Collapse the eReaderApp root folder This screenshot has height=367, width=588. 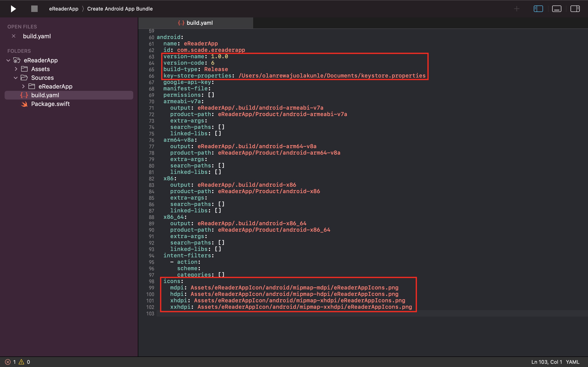(8, 60)
